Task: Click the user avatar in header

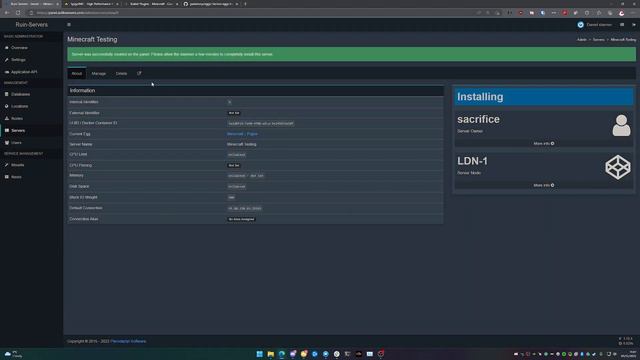Action: (x=580, y=25)
